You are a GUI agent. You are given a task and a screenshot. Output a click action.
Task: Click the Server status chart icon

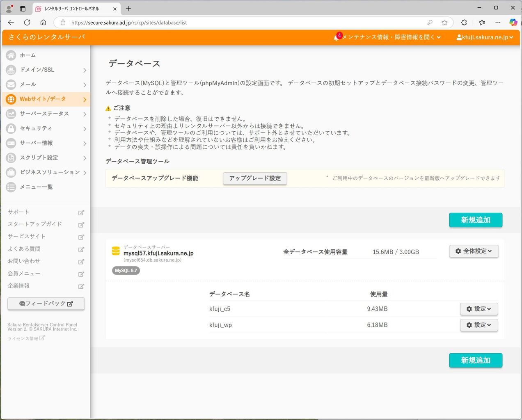pyautogui.click(x=11, y=114)
